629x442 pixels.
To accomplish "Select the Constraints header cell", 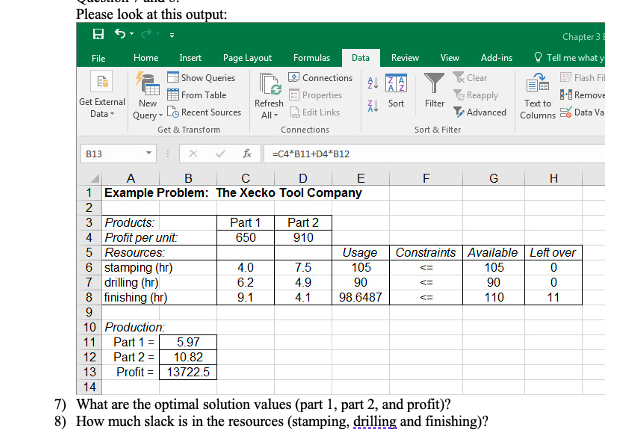I will pyautogui.click(x=426, y=253).
